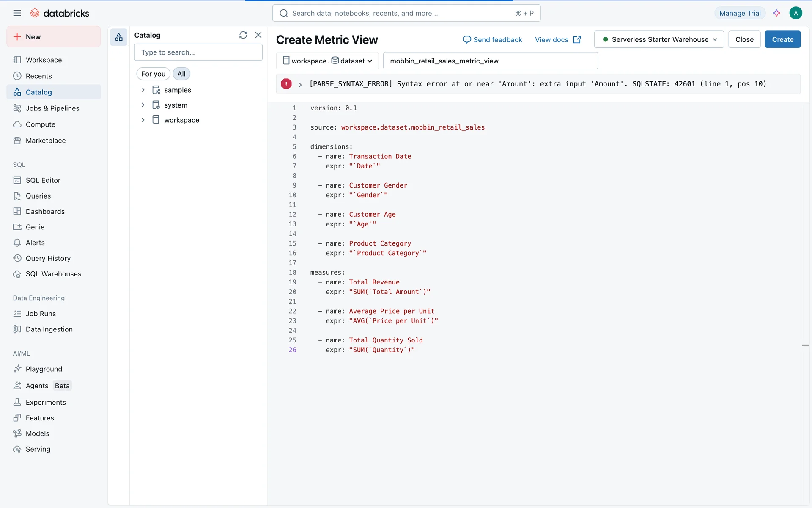Open the catalog explorer panel icon
Image resolution: width=812 pixels, height=508 pixels.
119,37
